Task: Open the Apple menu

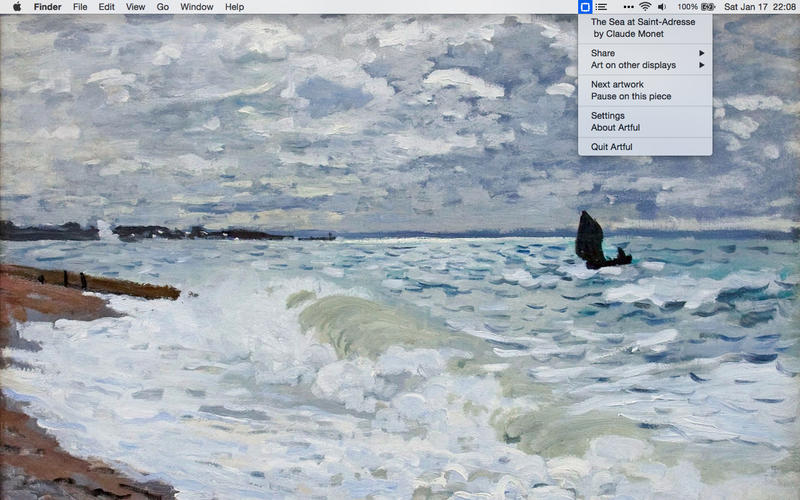Action: 17,7
